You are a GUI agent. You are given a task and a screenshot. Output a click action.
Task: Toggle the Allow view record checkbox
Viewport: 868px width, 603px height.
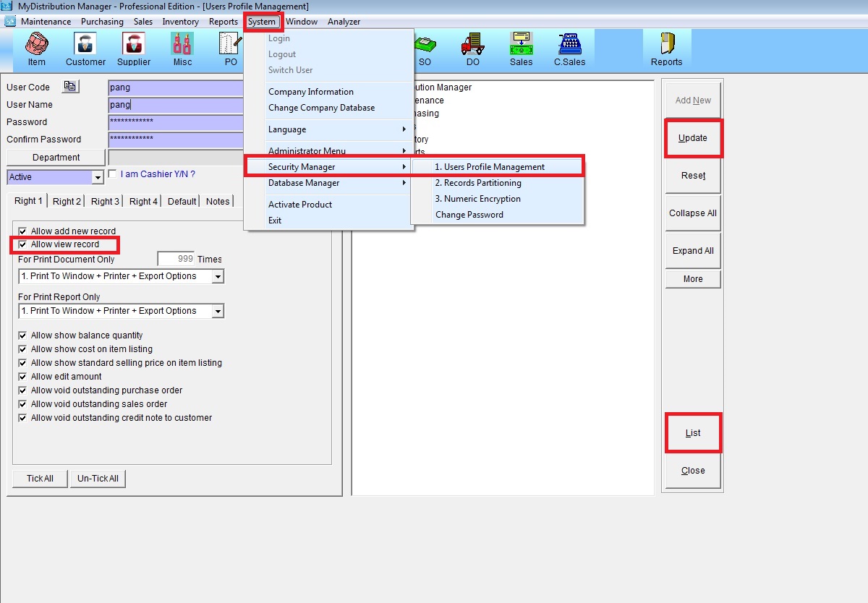point(22,245)
